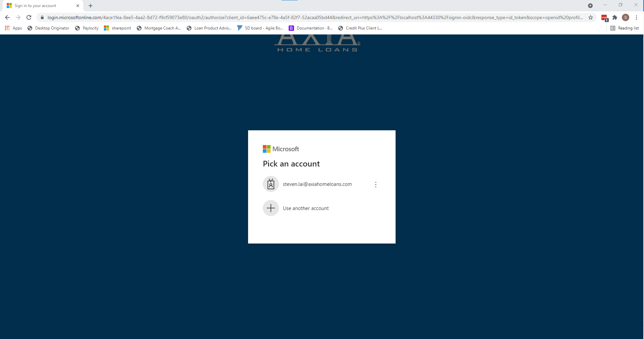Open the Reading list
644x339 pixels.
click(625, 28)
